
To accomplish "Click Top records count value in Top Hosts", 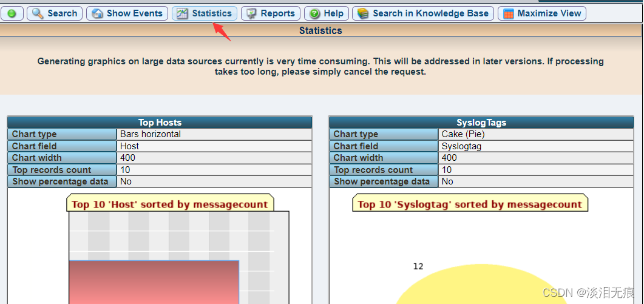I will [125, 170].
